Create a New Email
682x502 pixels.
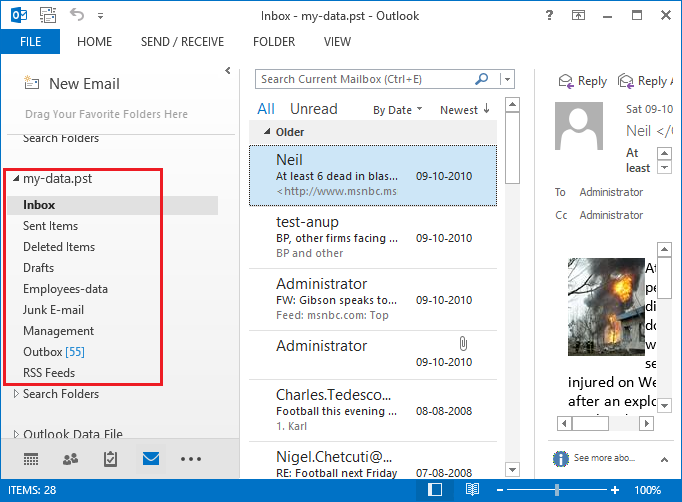tap(72, 84)
